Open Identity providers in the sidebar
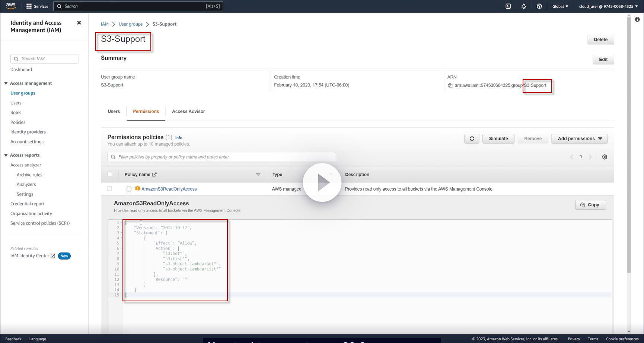 [28, 132]
